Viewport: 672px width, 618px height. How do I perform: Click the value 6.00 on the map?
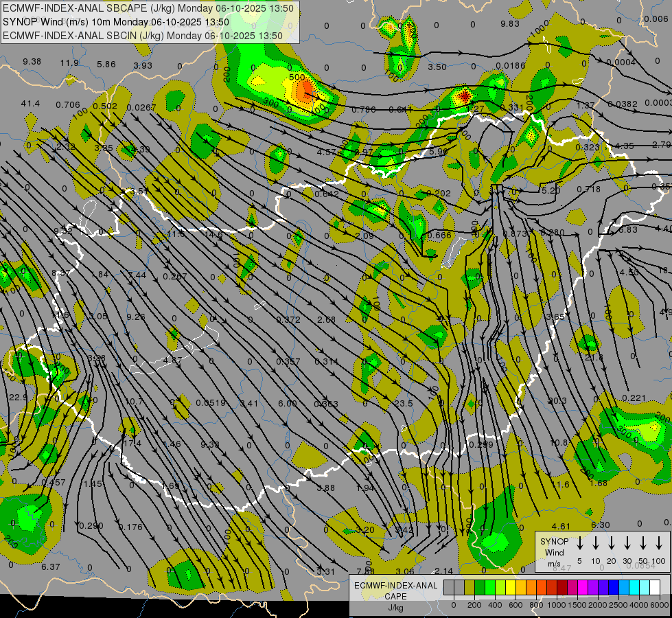click(287, 404)
